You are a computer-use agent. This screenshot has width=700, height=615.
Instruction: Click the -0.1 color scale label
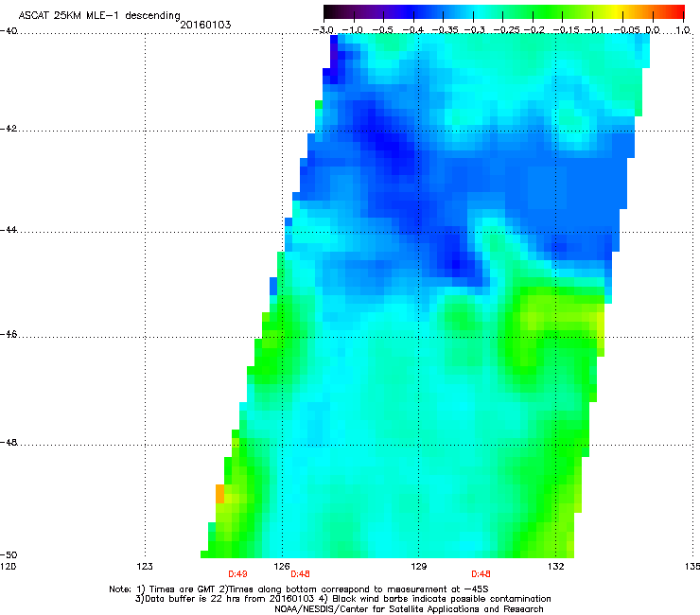594,30
